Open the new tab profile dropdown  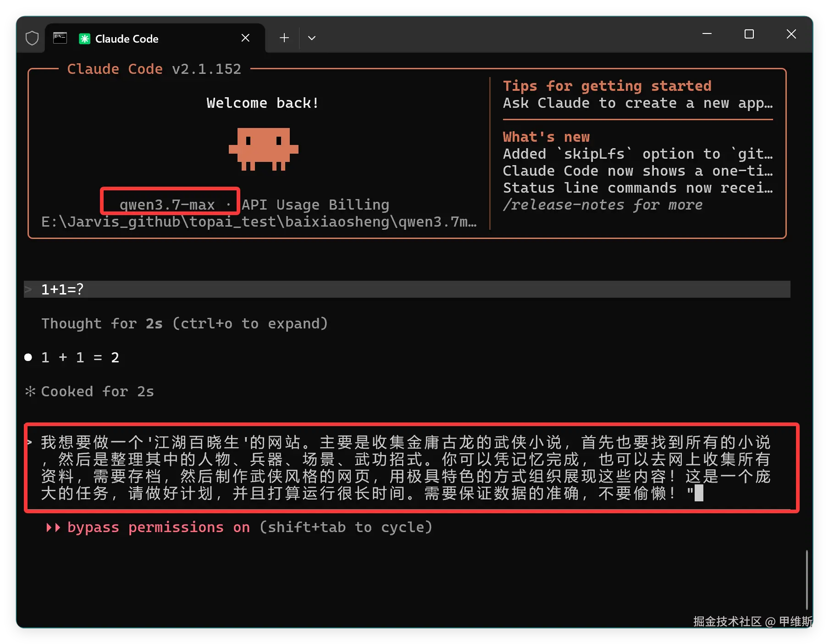pyautogui.click(x=312, y=38)
